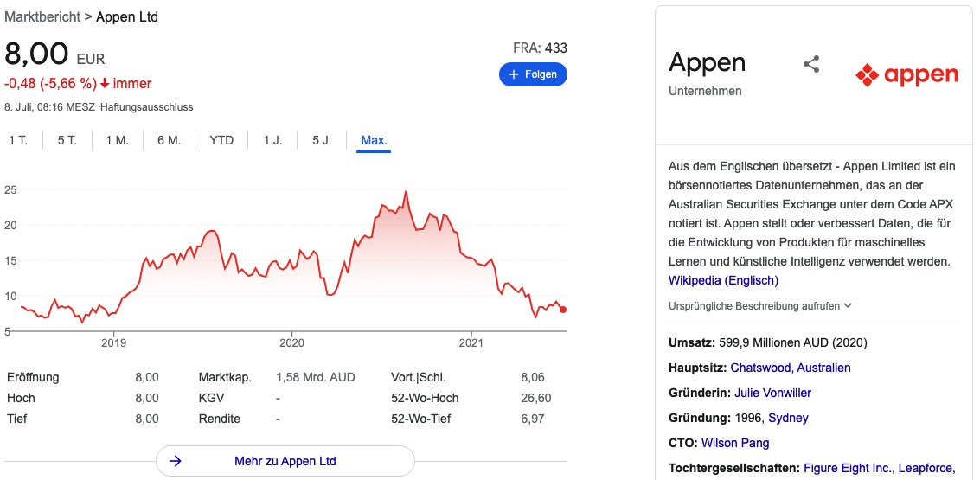
Task: Click the 2020 label on chart axis
Action: tap(291, 342)
